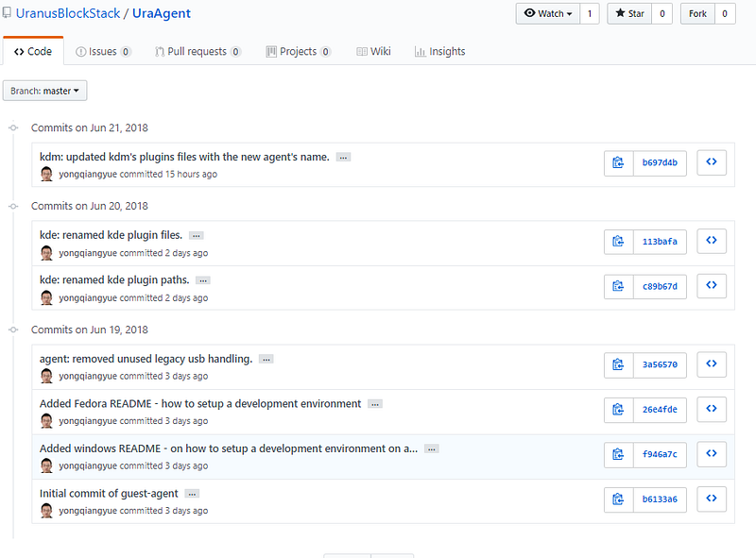Open commit hash link f946a7c
The height and width of the screenshot is (558, 756).
click(x=660, y=454)
